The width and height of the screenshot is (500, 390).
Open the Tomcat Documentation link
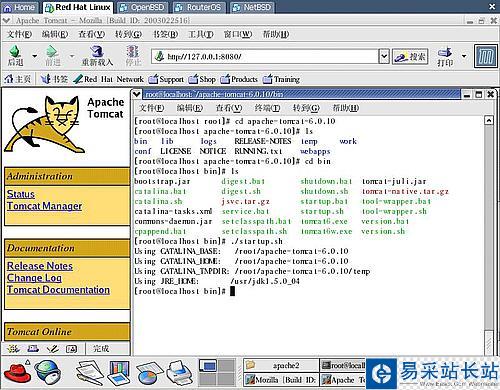point(58,290)
